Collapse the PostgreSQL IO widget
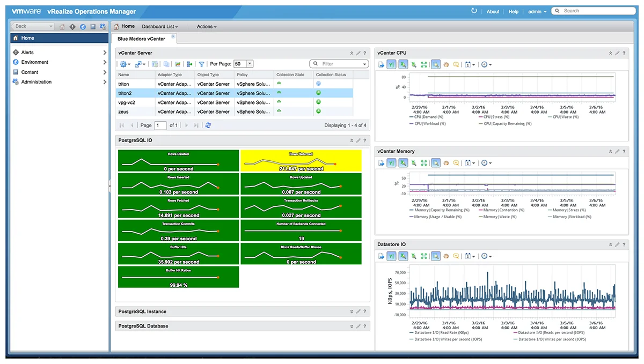Screen dimensions: 644x364 (x=352, y=140)
